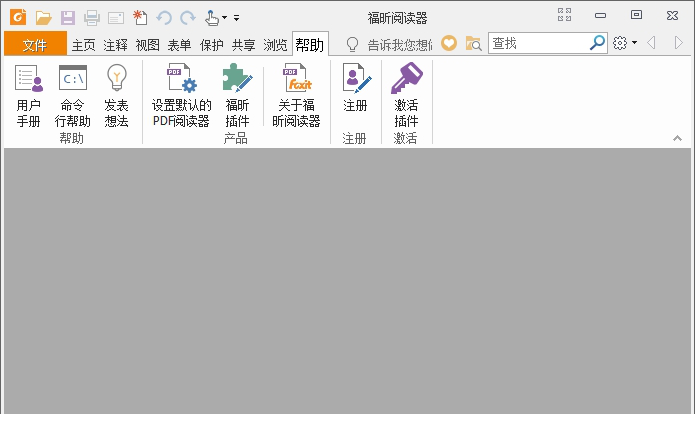Undo the last action
The height and width of the screenshot is (430, 695).
tap(164, 18)
